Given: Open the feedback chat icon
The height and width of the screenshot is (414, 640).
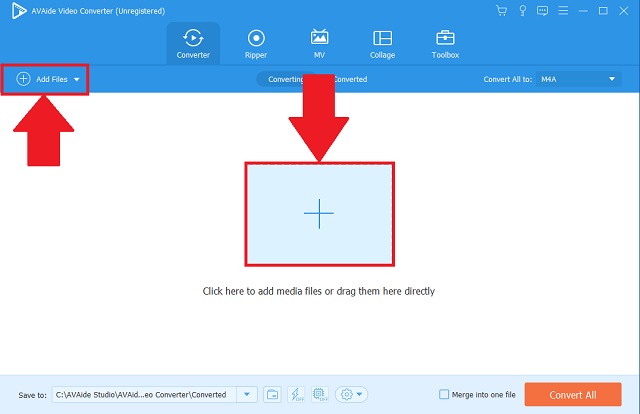Looking at the screenshot, I should (x=542, y=11).
